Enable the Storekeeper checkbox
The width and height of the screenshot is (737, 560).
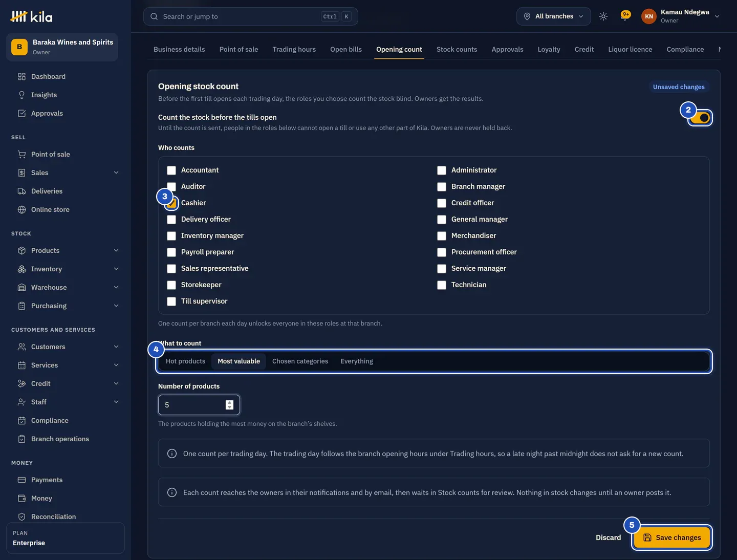click(171, 285)
